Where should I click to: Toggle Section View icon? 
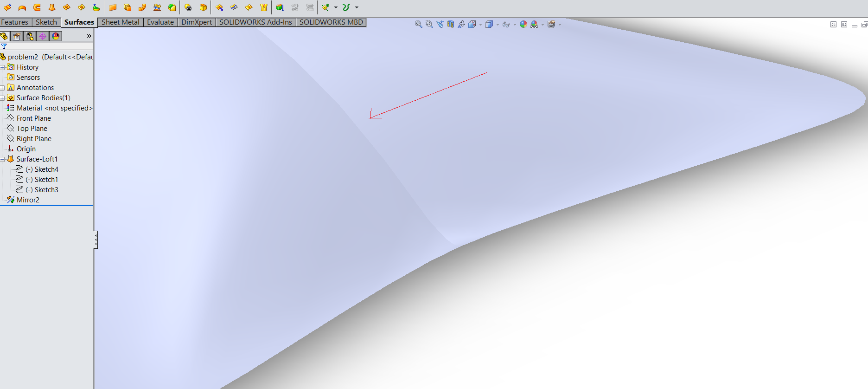[450, 24]
